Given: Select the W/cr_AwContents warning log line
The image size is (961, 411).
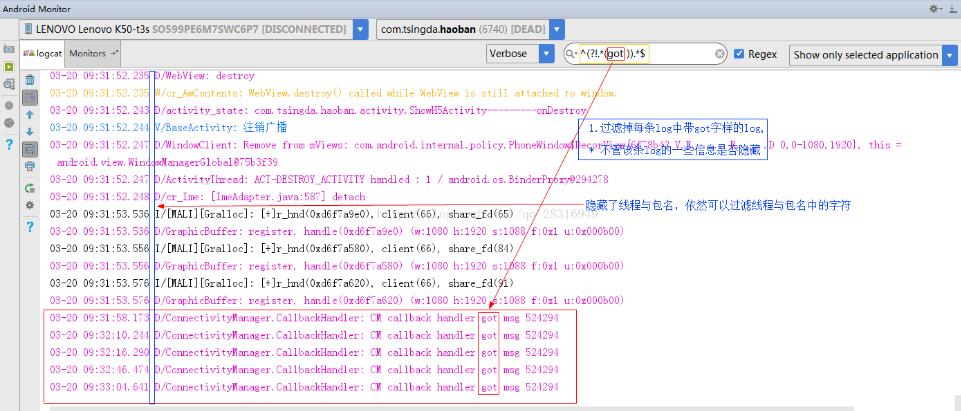Looking at the screenshot, I should [x=333, y=93].
